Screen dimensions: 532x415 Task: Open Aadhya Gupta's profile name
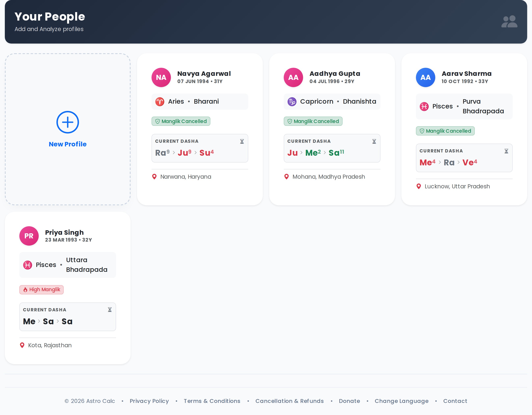tap(335, 74)
